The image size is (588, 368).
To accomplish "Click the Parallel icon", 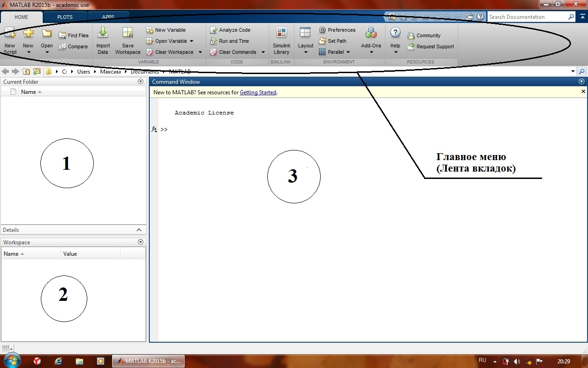I will coord(322,52).
